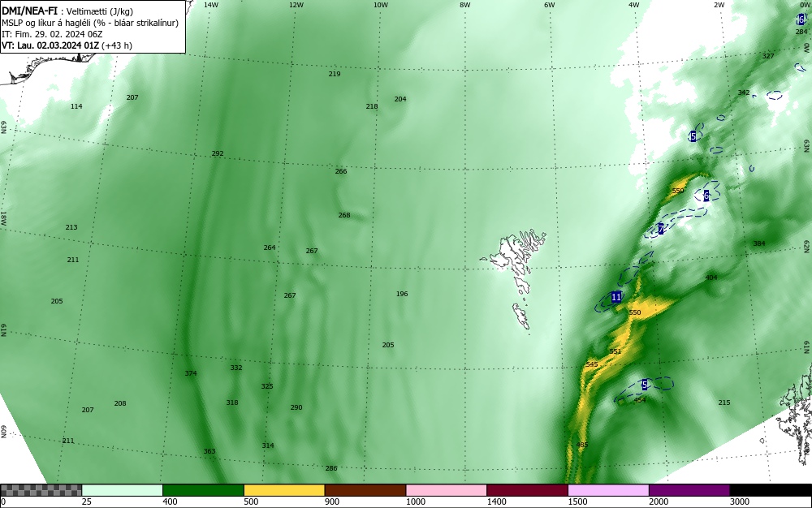Click the 'VT: Lau. 02.03.2024 01Z (+43 h)' line
Screen dimensions: 812x508
click(67, 45)
